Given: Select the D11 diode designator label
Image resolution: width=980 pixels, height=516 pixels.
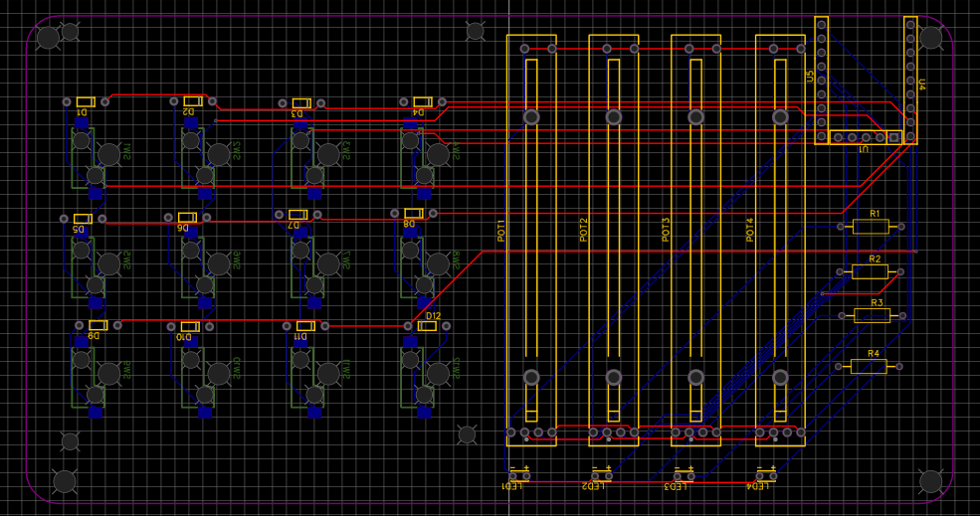Looking at the screenshot, I should coord(300,336).
